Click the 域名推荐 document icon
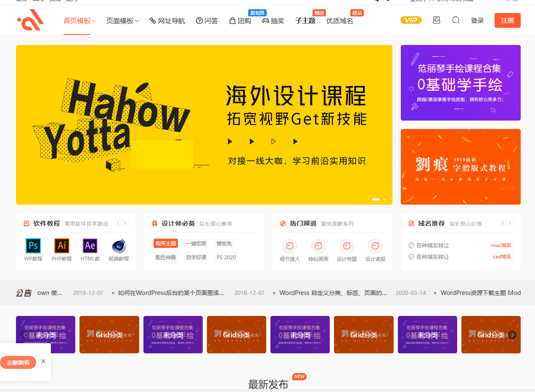This screenshot has height=392, width=535. (411, 224)
